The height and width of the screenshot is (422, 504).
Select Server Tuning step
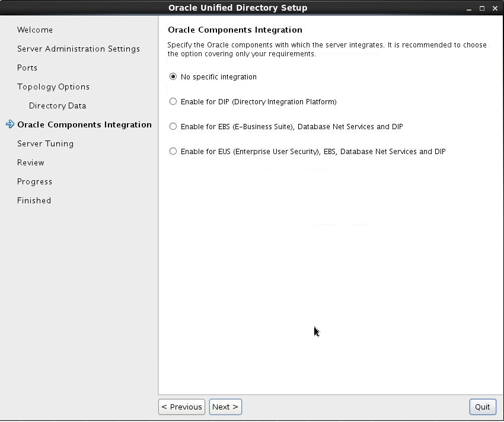tap(45, 143)
